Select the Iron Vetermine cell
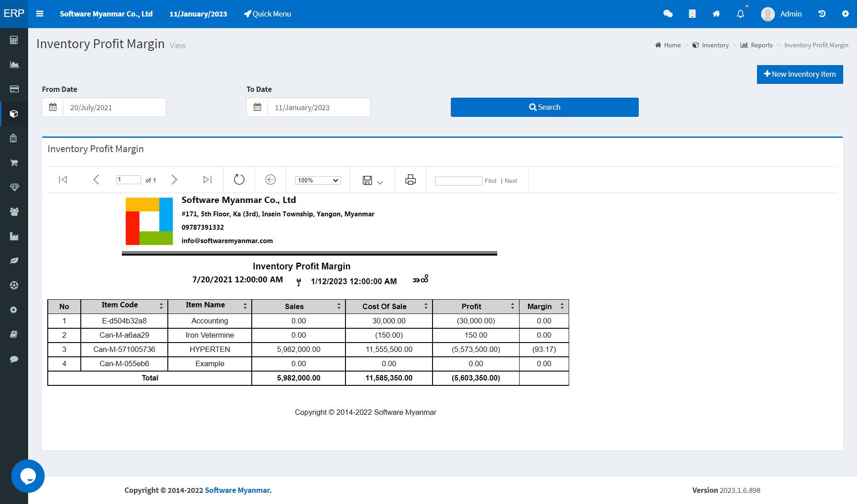This screenshot has width=857, height=504. 210,335
